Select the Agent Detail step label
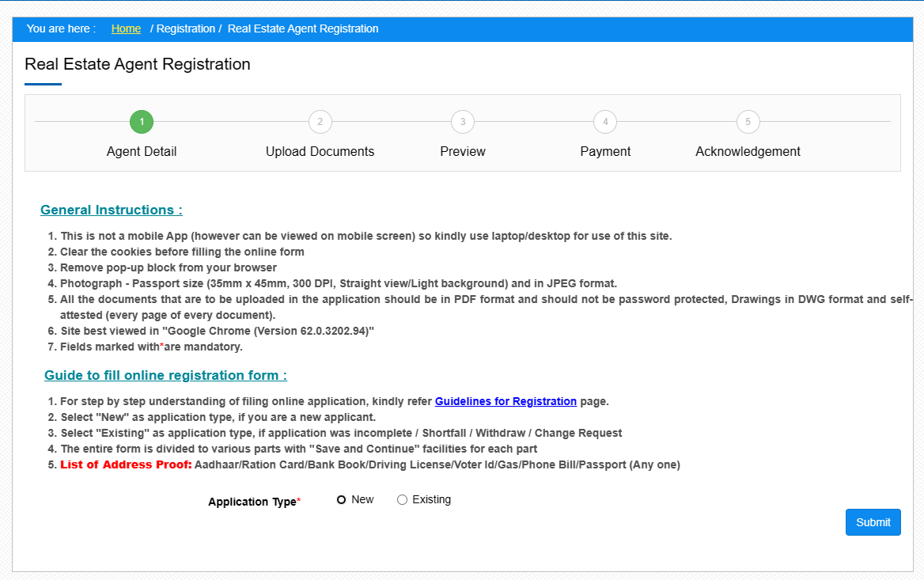Viewport: 924px width, 580px height. [142, 151]
